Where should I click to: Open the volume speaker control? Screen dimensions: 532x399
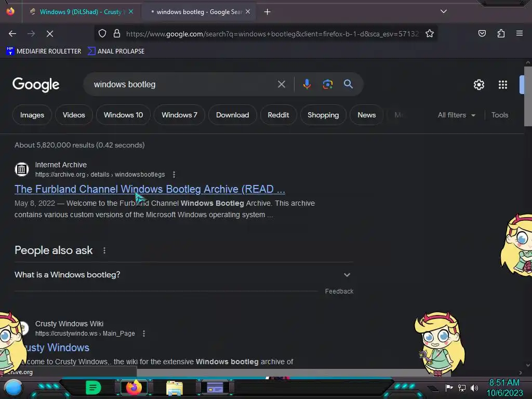474,388
